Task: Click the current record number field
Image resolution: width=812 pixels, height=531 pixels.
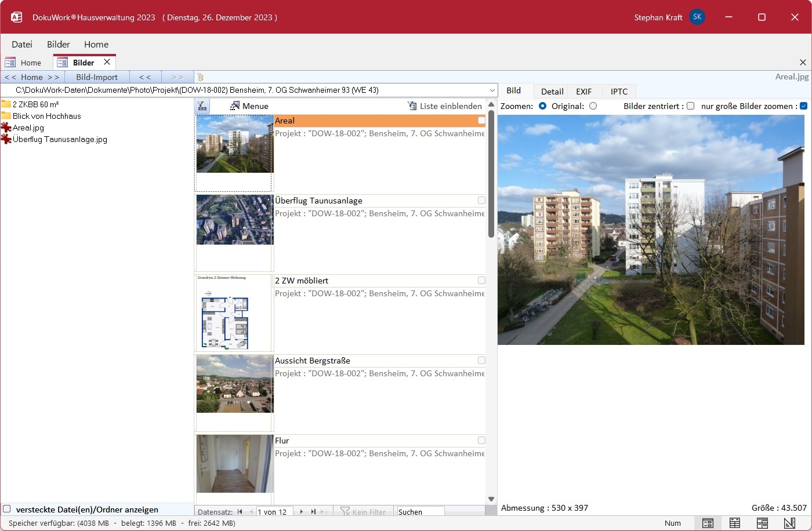Action: coord(274,512)
